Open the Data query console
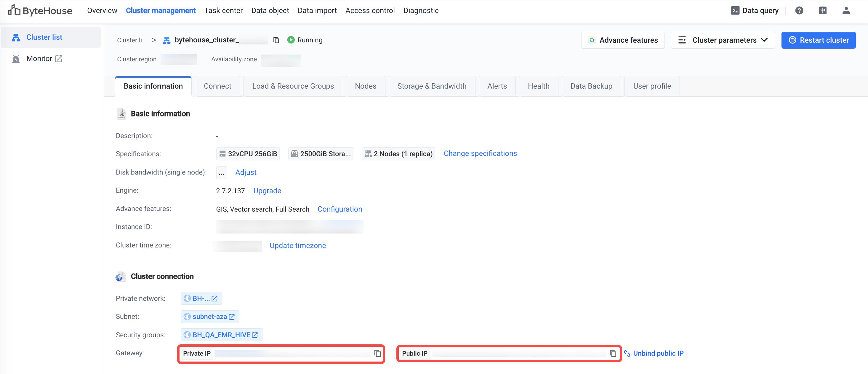868x374 pixels. 755,10
